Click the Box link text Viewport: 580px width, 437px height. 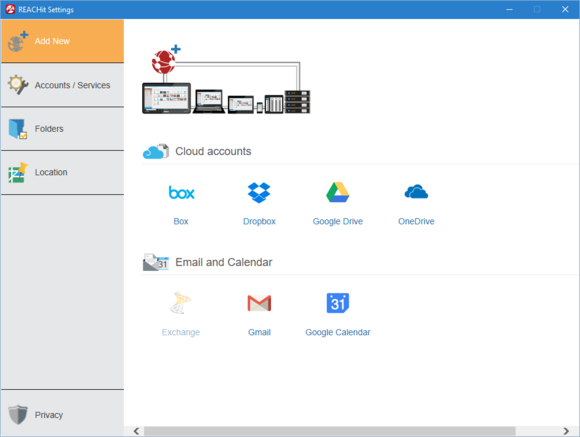click(181, 221)
